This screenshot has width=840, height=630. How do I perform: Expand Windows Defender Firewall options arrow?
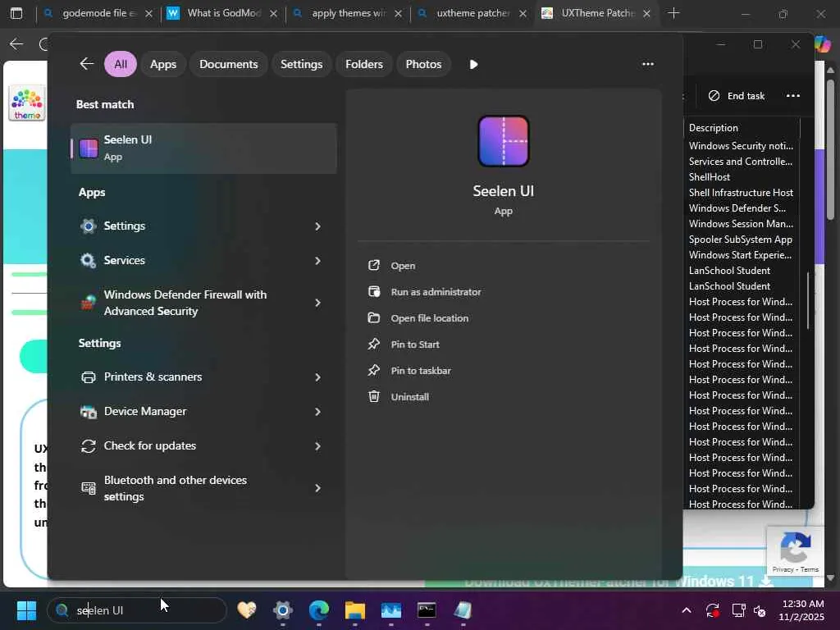coord(317,303)
